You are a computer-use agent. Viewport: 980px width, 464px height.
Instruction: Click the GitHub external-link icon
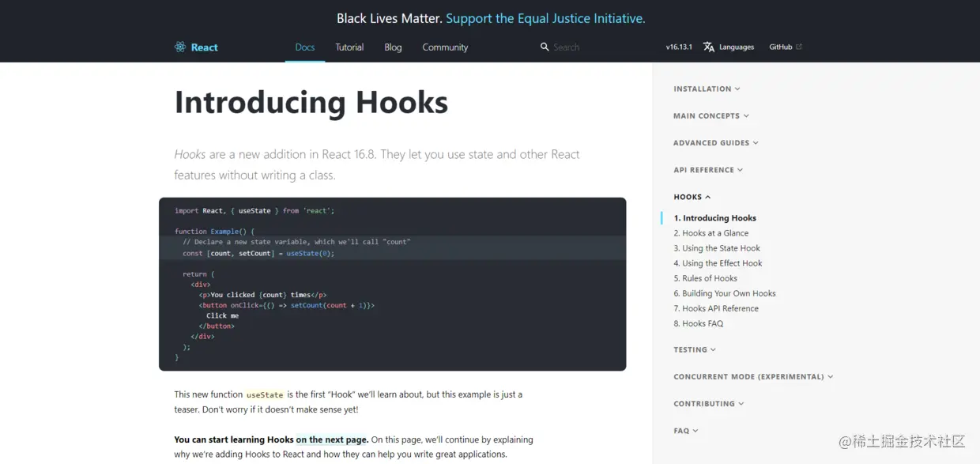[x=799, y=47]
